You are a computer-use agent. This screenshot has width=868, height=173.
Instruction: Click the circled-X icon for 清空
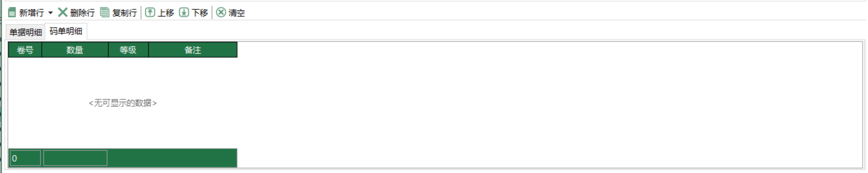coord(221,13)
